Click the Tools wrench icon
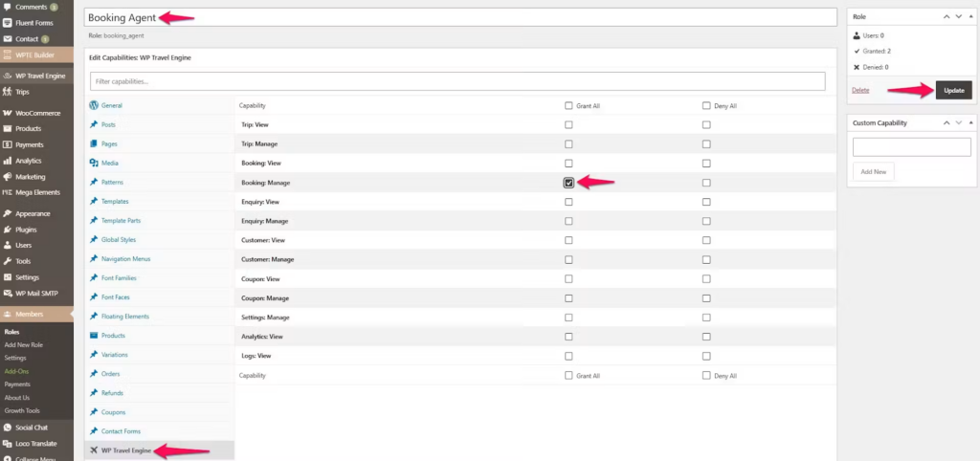980x461 pixels. click(x=7, y=261)
